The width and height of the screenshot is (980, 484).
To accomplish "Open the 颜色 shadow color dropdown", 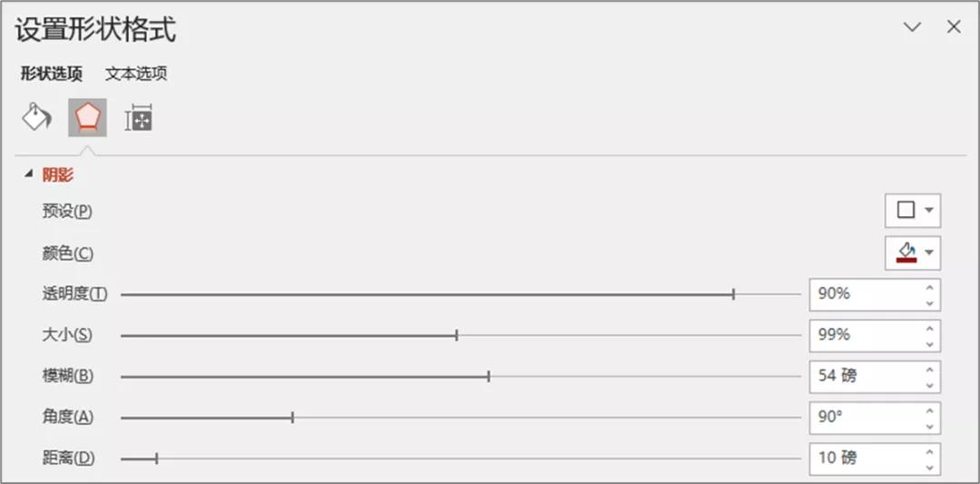I will (913, 252).
